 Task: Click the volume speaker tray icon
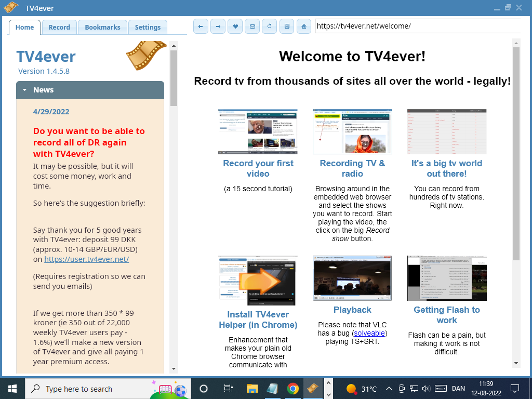pos(427,389)
